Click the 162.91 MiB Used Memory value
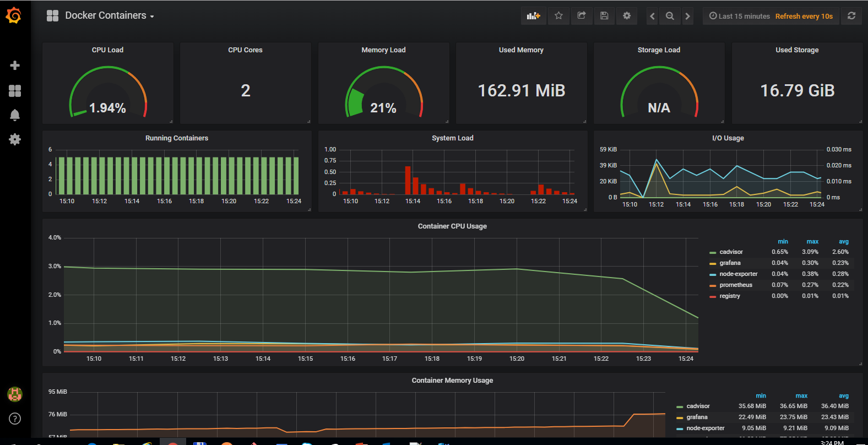The width and height of the screenshot is (868, 445). click(522, 90)
